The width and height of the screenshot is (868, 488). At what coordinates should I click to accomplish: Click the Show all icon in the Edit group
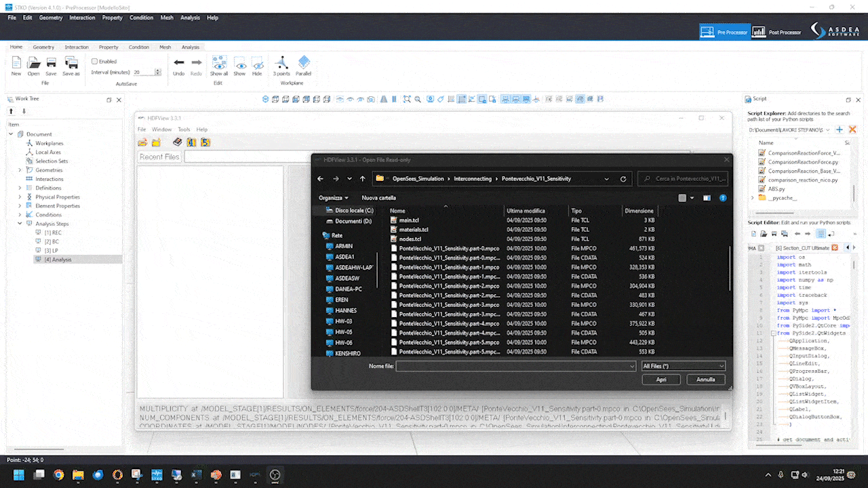tap(219, 63)
